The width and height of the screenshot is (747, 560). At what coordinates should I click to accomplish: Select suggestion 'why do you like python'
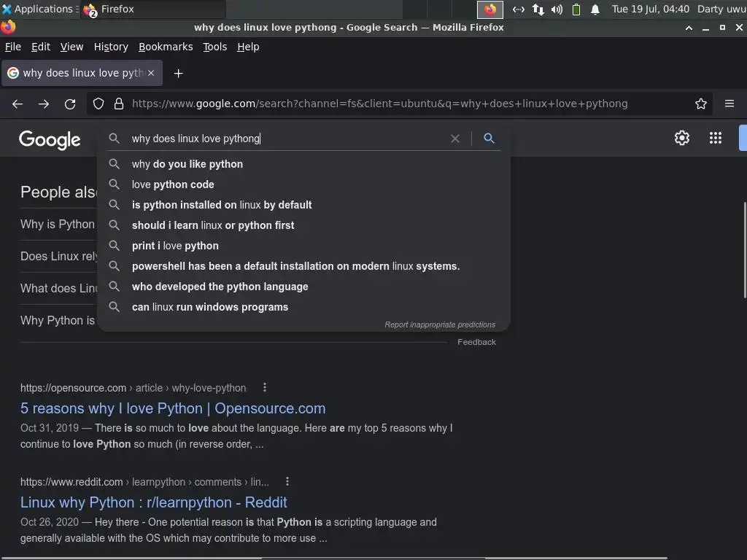(303, 164)
